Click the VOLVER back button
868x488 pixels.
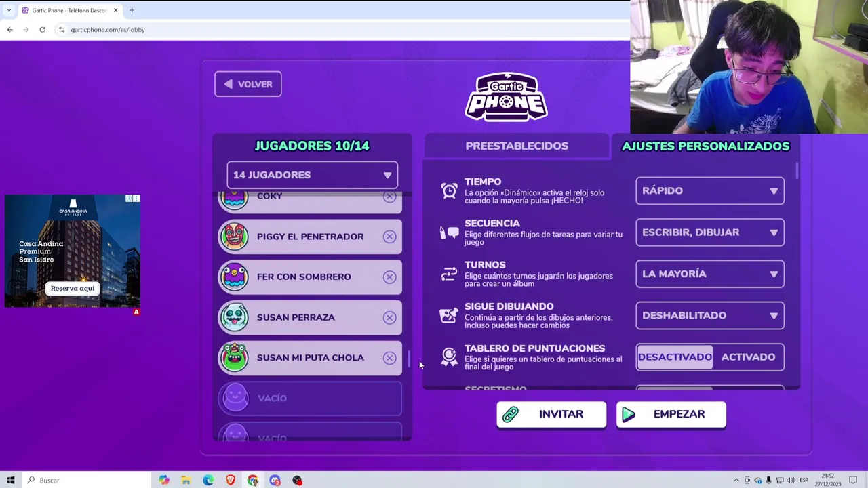tap(248, 84)
